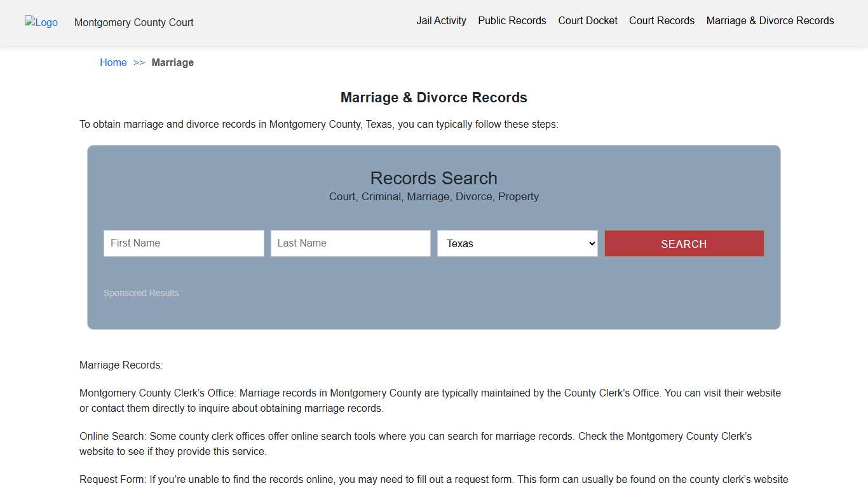Screen dimensions: 868x488
Task: Navigate to Home via the breadcrumb
Action: tap(113, 62)
